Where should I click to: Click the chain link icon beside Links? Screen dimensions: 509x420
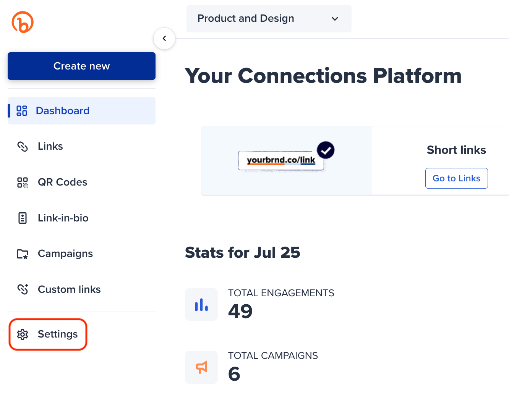(23, 147)
